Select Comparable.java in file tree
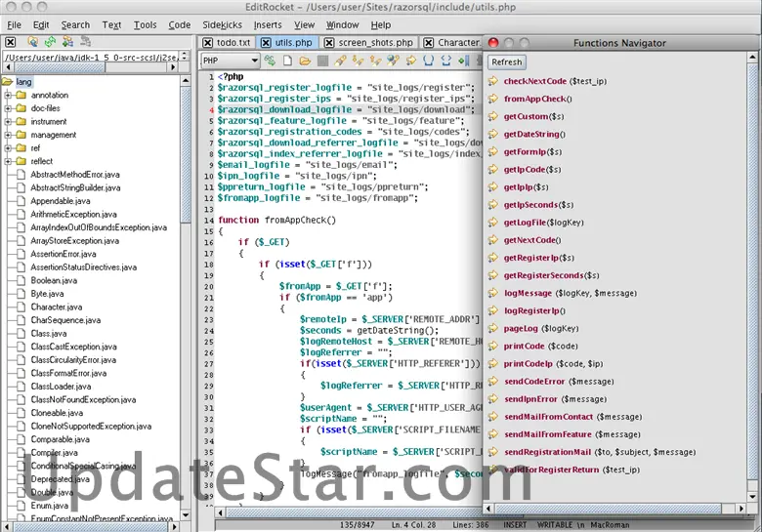 coord(60,439)
